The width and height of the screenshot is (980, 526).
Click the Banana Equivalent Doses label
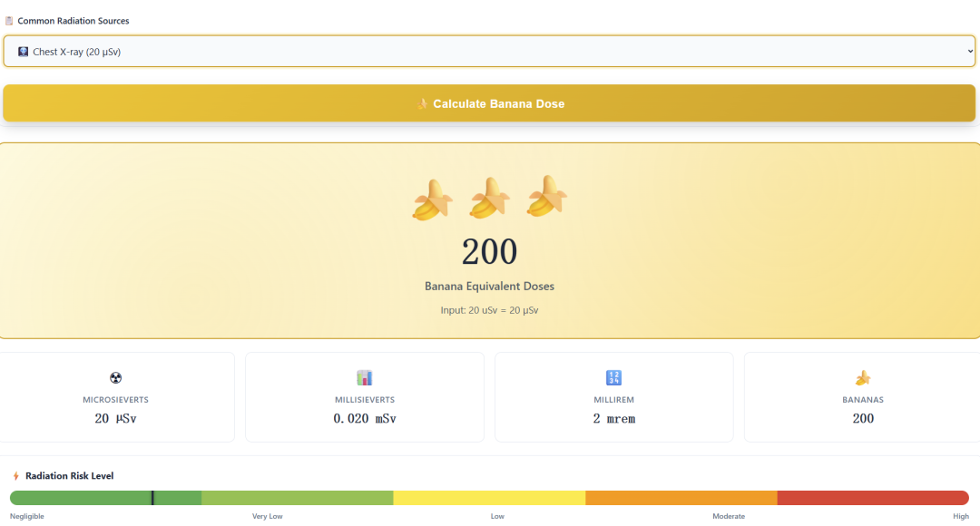tap(489, 286)
